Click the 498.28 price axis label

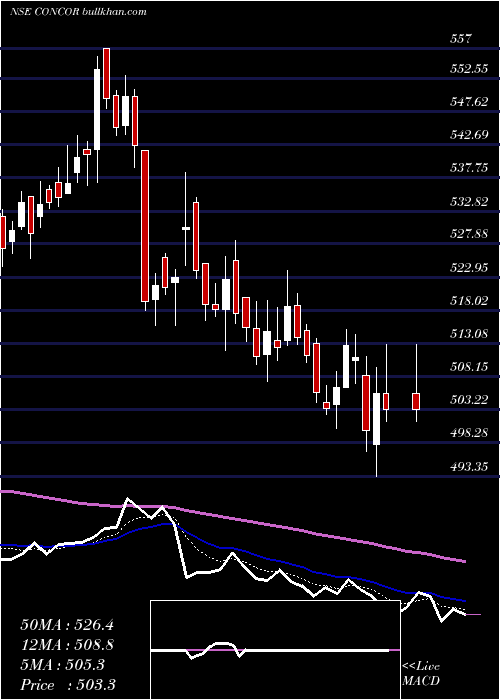coord(469,433)
